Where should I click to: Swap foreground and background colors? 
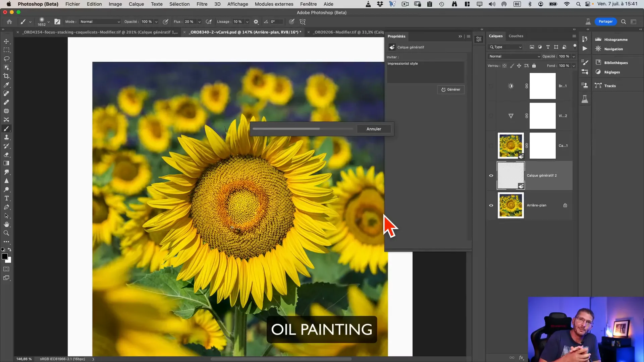9,250
